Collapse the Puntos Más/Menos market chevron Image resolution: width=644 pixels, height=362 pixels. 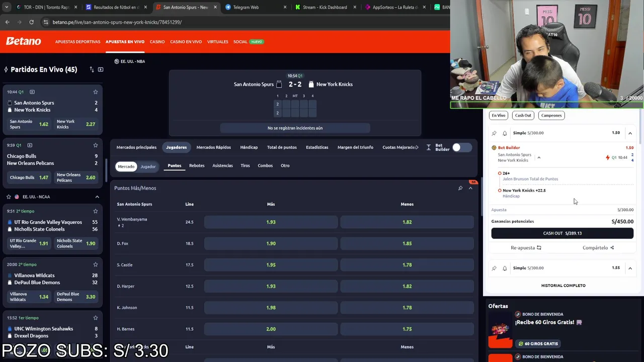470,188
